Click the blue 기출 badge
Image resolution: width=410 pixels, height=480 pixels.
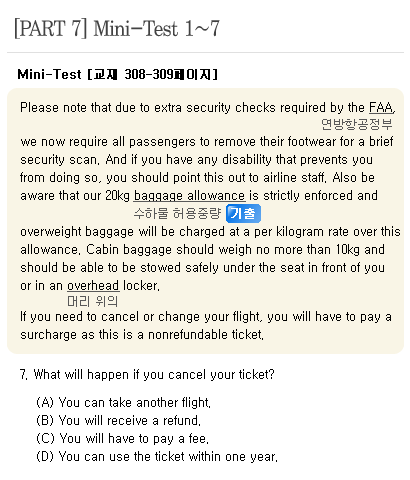point(243,214)
